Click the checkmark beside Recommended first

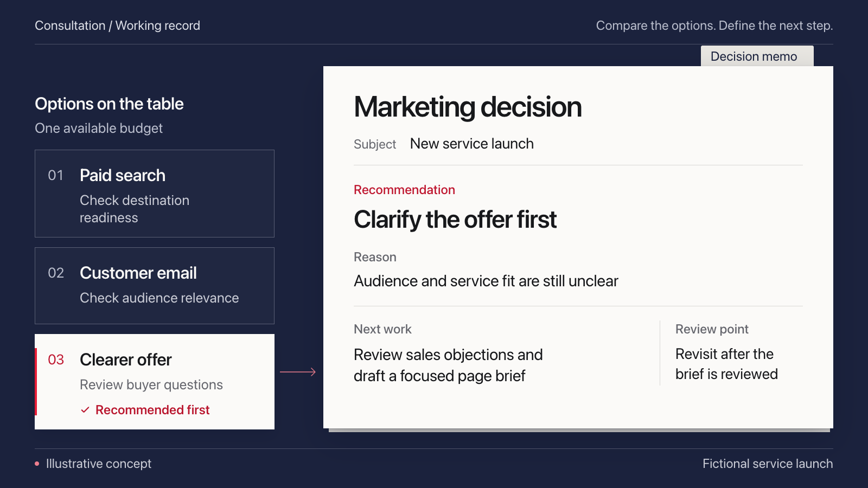tap(85, 410)
